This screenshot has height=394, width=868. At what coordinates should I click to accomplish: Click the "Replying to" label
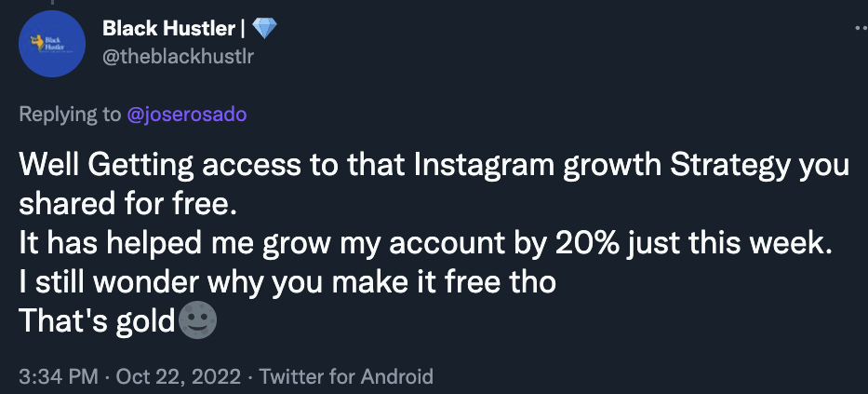click(69, 115)
